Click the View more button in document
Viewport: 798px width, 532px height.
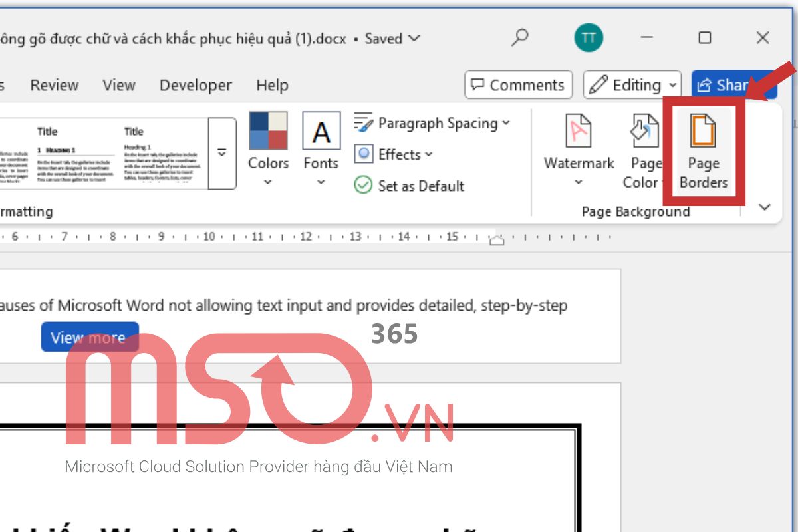pos(89,336)
